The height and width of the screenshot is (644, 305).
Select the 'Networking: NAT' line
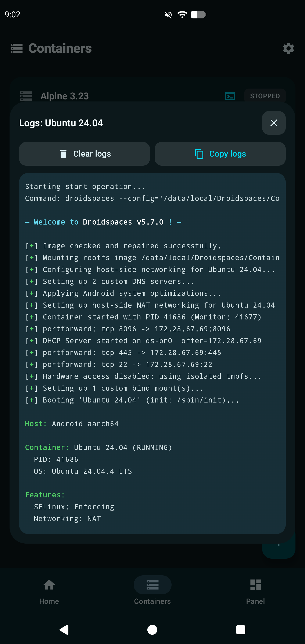point(67,519)
